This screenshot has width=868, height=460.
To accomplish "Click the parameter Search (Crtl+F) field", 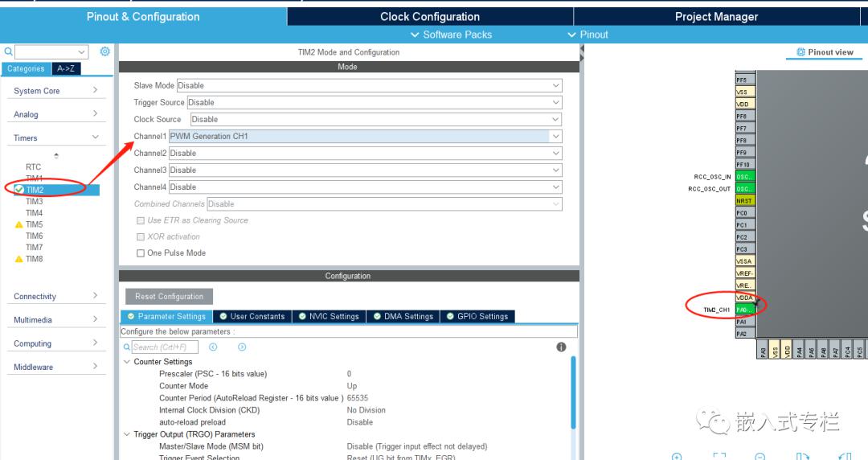I will [165, 347].
